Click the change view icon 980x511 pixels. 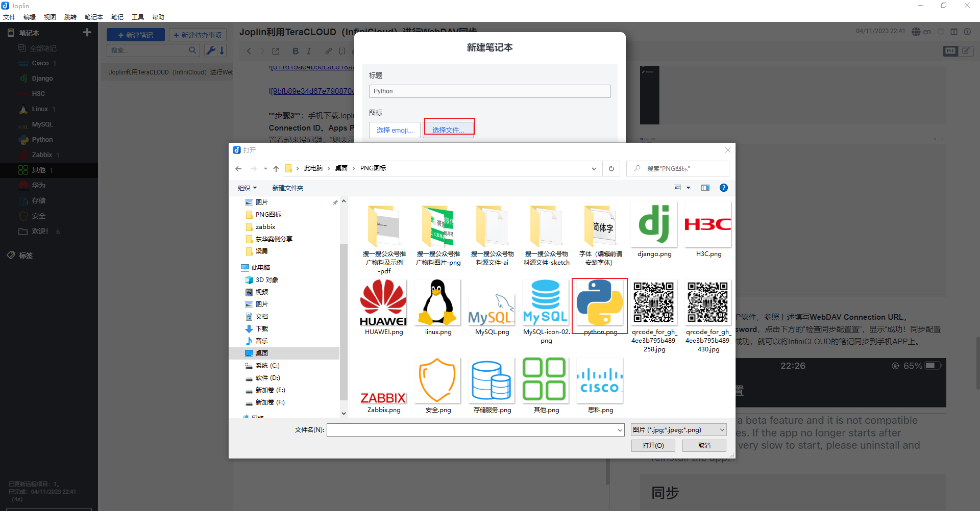[x=677, y=188]
